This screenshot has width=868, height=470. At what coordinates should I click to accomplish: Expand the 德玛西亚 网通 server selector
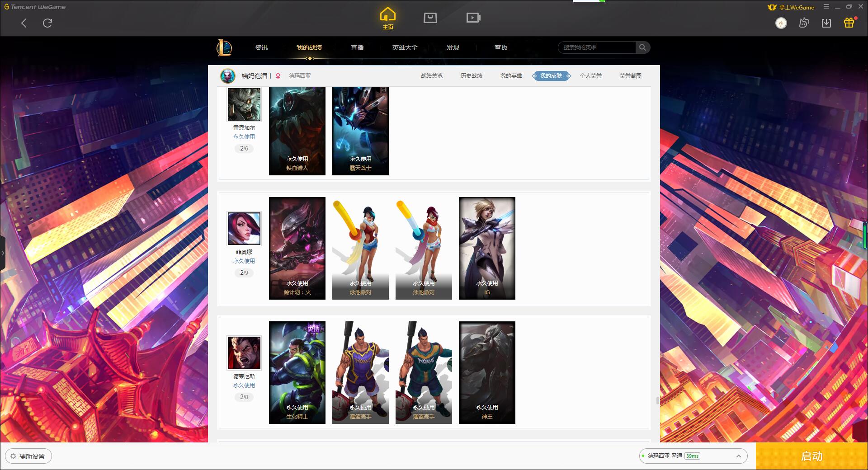click(x=693, y=456)
